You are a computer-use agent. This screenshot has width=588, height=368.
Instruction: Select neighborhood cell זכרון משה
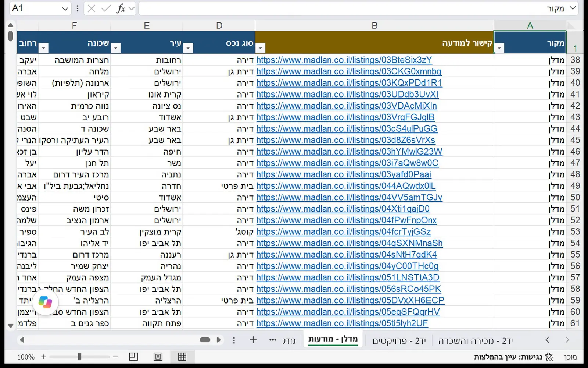coord(74,209)
